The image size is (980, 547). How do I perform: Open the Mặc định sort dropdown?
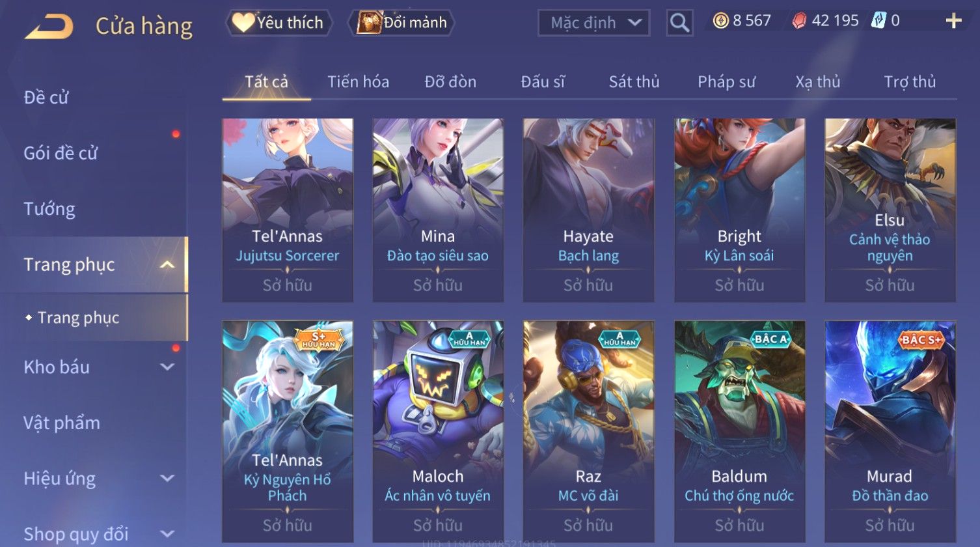click(x=593, y=23)
